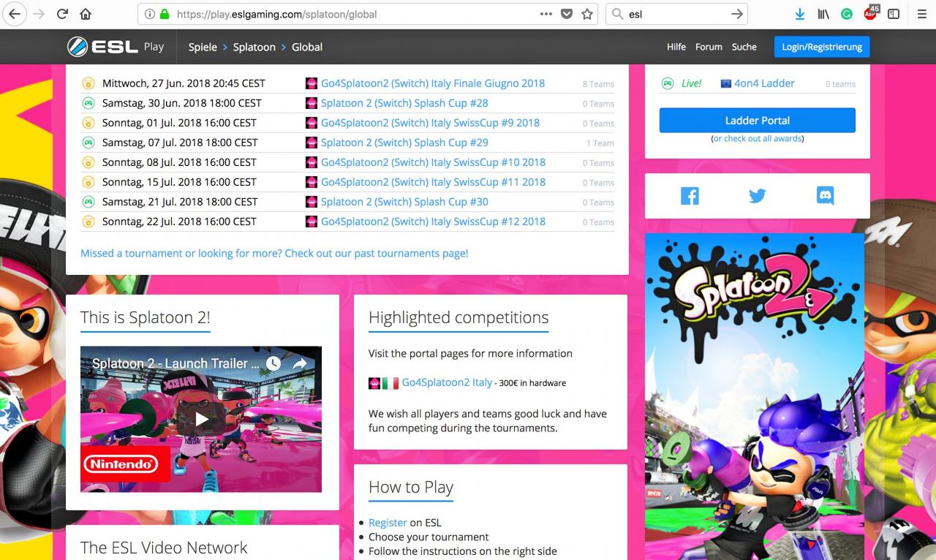Open the Splatoon breadcrumb item
Screen dimensions: 936x560
[254, 47]
